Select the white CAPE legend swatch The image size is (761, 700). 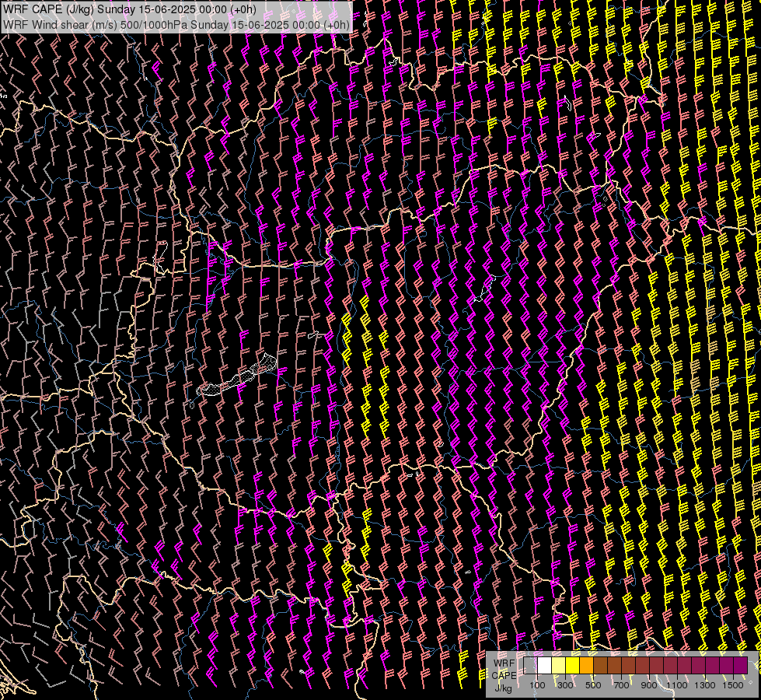(545, 665)
